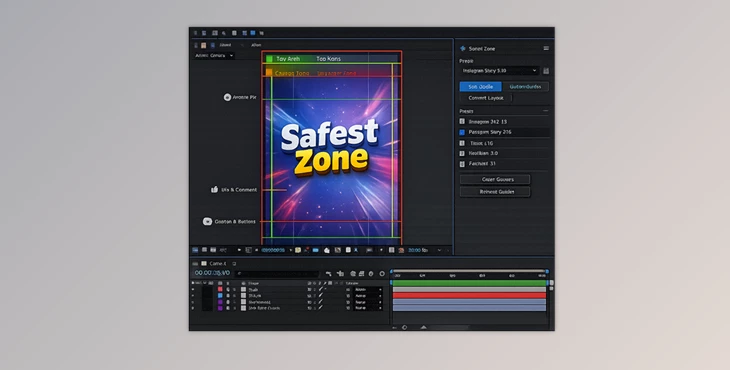Screen dimensions: 730x370
Task: Click the Jibont label in viewer header
Action: tap(225, 45)
